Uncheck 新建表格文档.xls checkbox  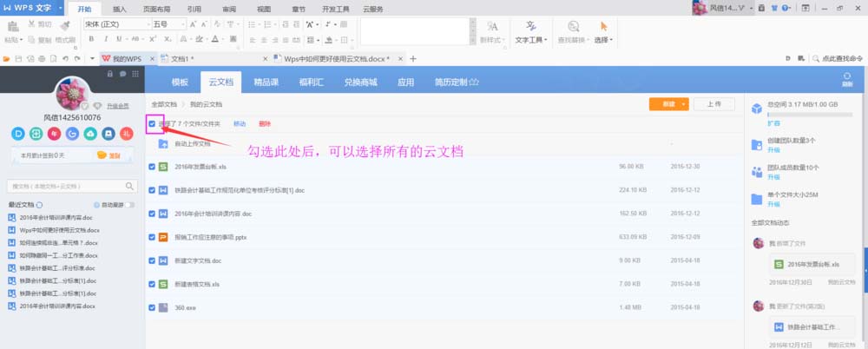pos(152,284)
